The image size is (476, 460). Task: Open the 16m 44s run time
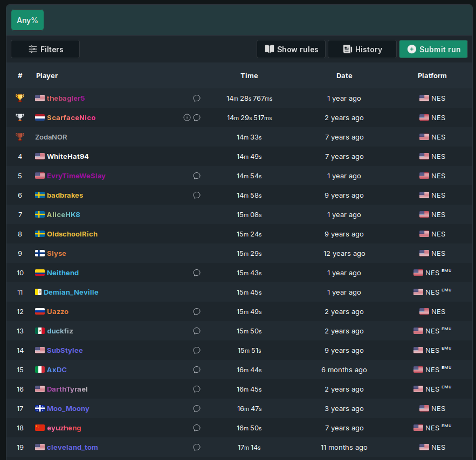coord(249,370)
